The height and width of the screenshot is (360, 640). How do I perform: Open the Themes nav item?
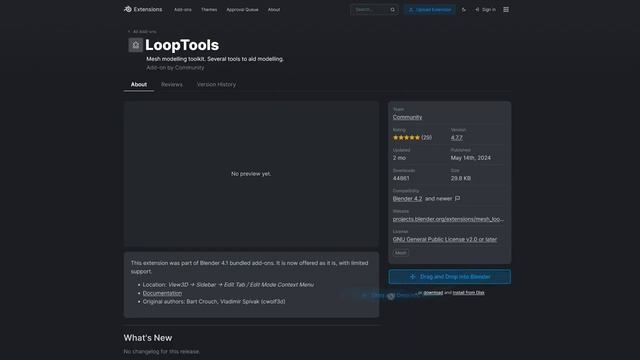pyautogui.click(x=209, y=9)
